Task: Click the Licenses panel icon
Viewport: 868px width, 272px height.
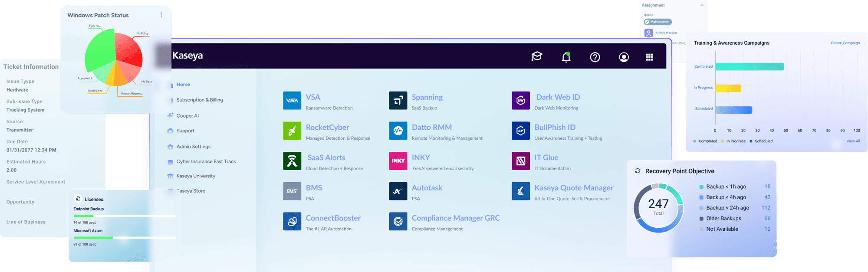Action: coord(78,199)
